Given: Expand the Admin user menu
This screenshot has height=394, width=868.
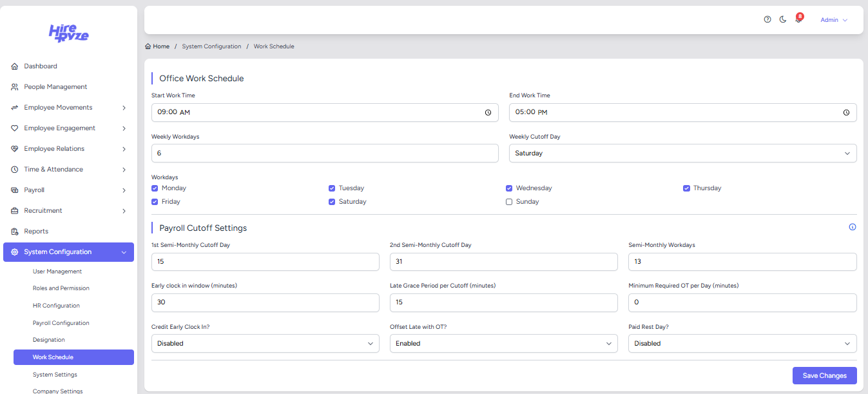Looking at the screenshot, I should pyautogui.click(x=833, y=20).
